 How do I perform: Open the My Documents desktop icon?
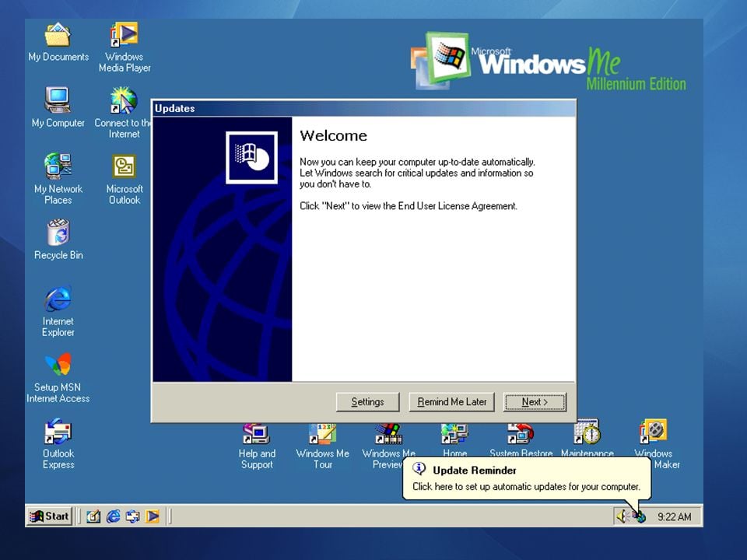(x=58, y=42)
